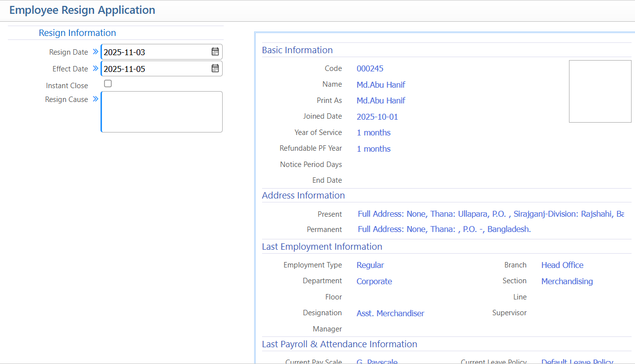Click into the Resign Cause text area
Viewport: 635px width, 364px height.
pos(162,112)
